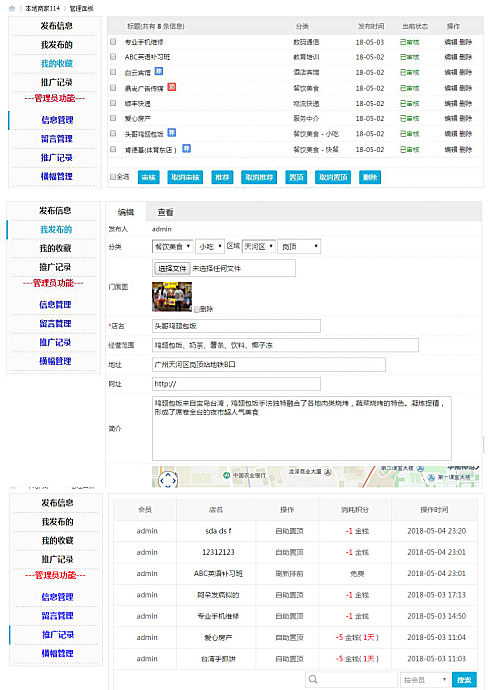Click the 刷新排前 operation cell
The image size is (500, 690).
pyautogui.click(x=289, y=574)
